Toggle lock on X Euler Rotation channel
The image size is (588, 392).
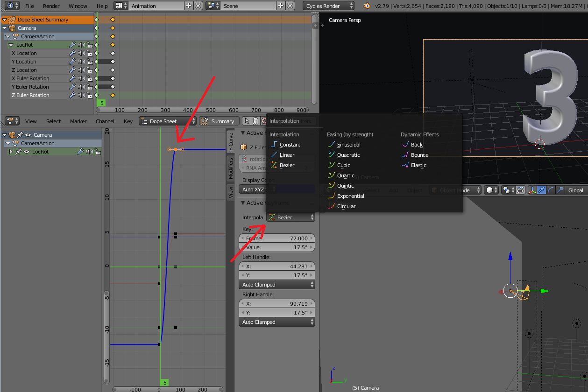89,78
